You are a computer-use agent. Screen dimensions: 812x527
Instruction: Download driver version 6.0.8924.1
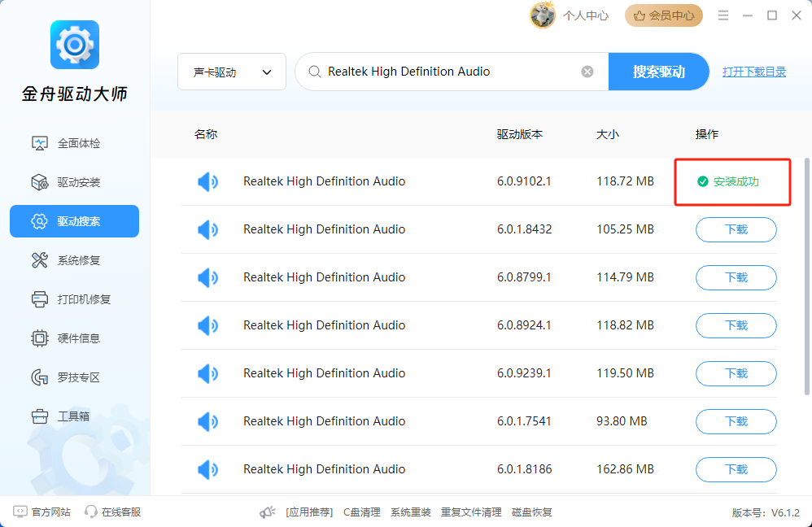pos(736,325)
